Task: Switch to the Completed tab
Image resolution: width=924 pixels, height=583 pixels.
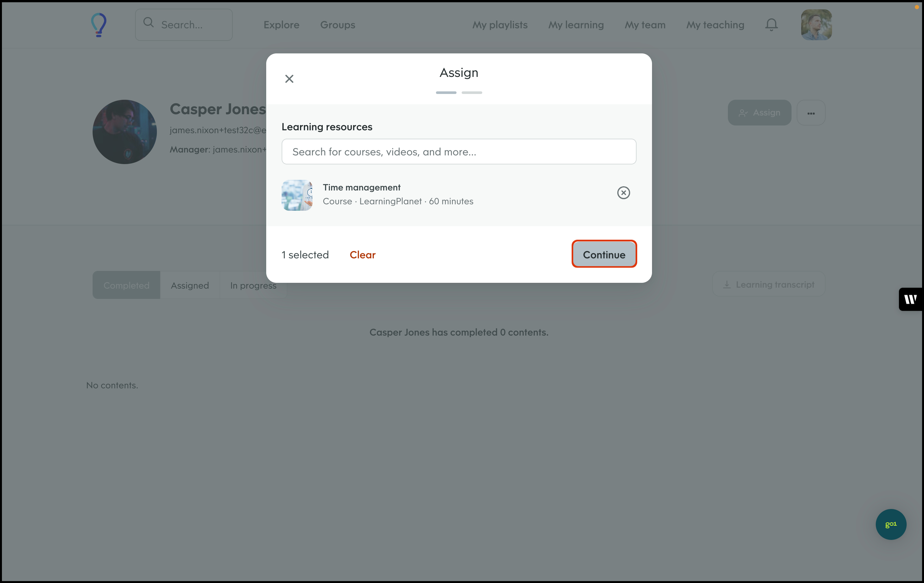Action: point(126,285)
